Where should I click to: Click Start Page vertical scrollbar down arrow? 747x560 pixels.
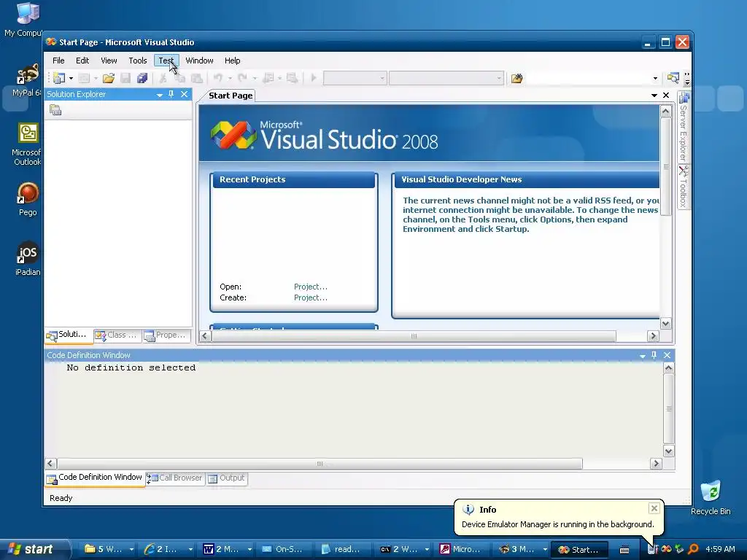coord(665,324)
